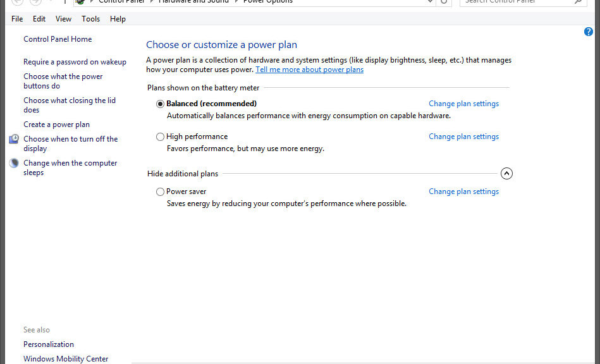Click the refresh icon in the address bar
This screenshot has height=364, width=600.
443,2
